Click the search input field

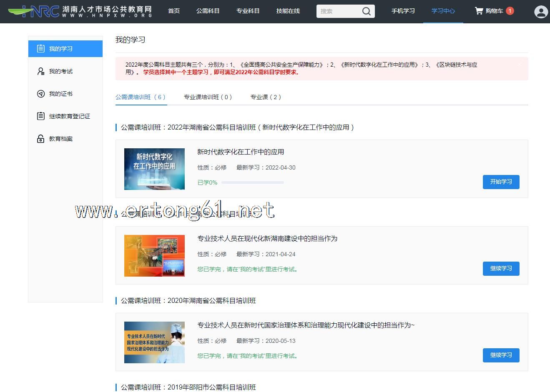pyautogui.click(x=338, y=11)
